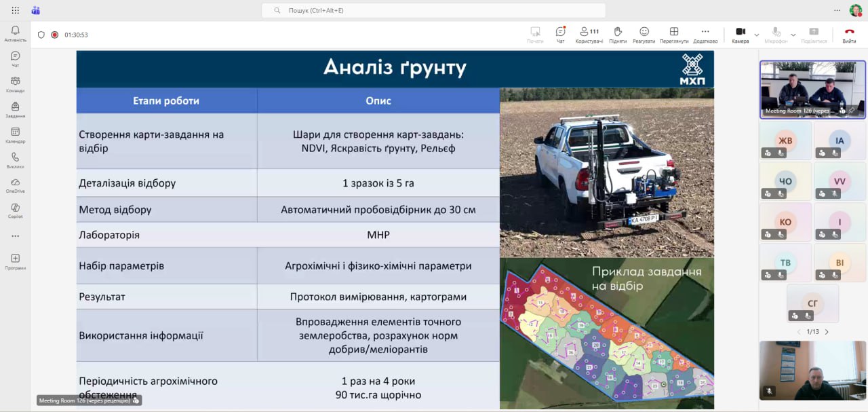Open OneDrive from the left sidebar
The image size is (868, 412).
15,185
